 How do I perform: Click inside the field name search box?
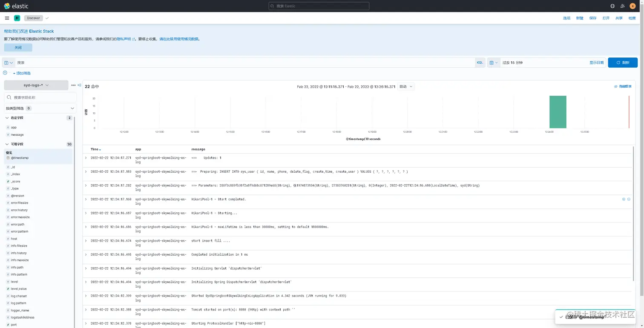40,97
